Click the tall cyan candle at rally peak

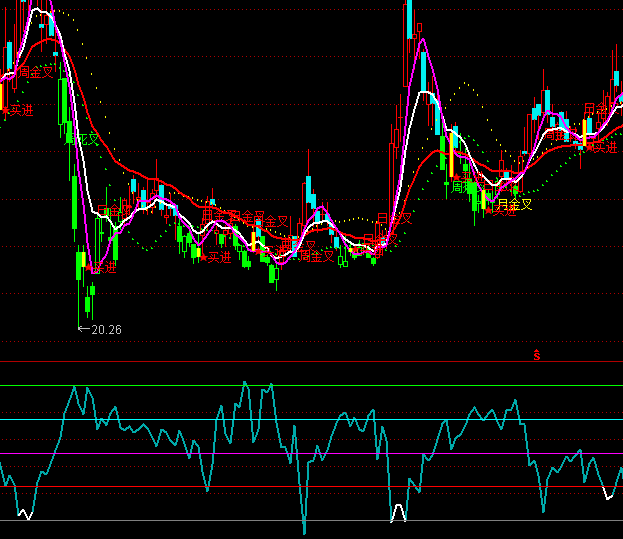(x=409, y=20)
